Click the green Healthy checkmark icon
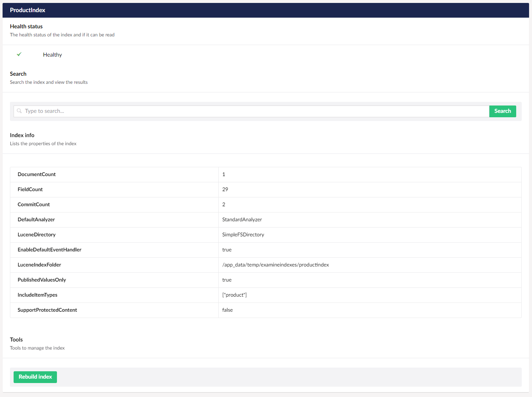532x397 pixels. click(x=19, y=54)
